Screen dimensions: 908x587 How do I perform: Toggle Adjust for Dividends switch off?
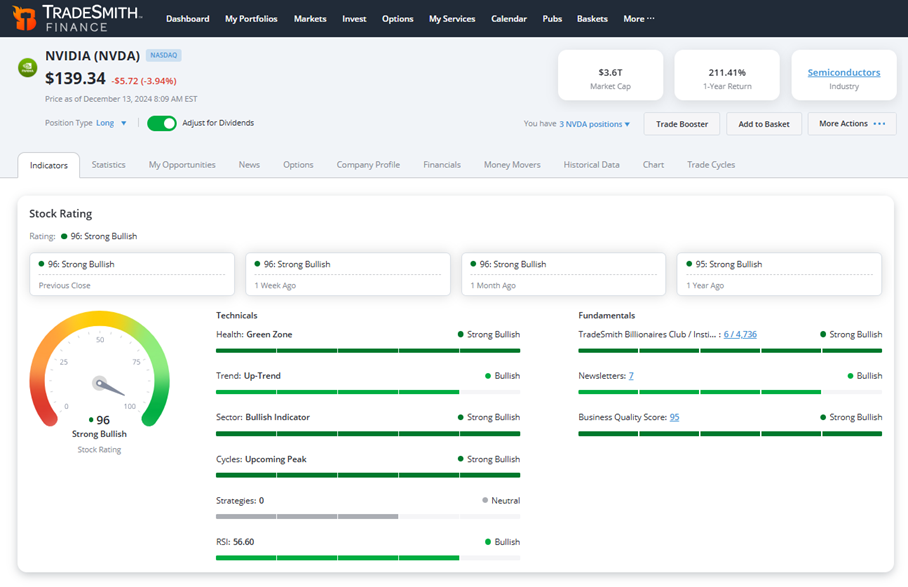pos(162,123)
